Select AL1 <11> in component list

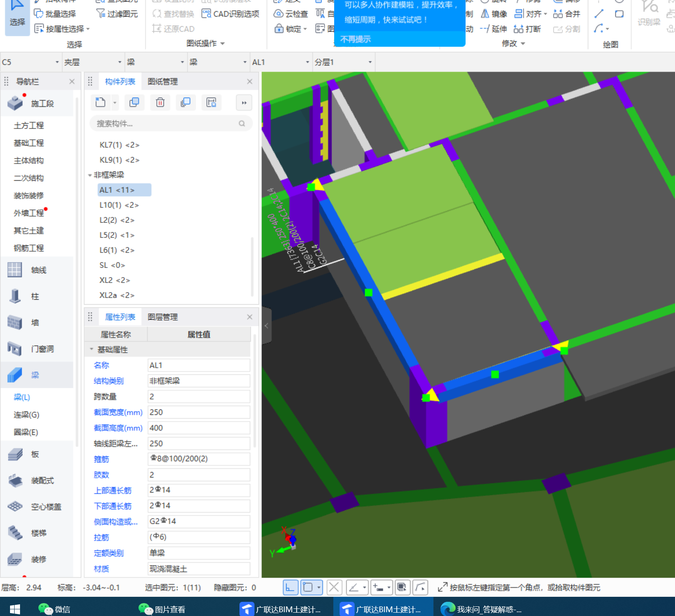[x=124, y=190]
